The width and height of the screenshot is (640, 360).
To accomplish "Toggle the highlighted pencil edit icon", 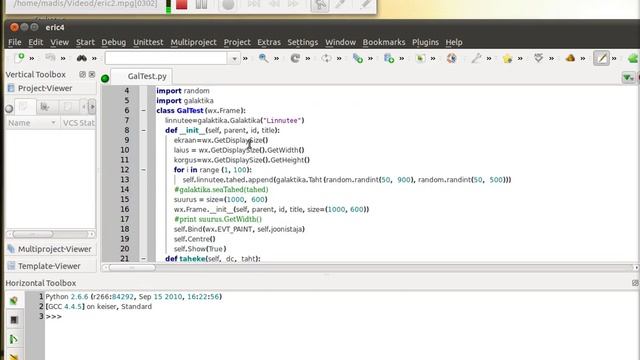I will [x=601, y=58].
